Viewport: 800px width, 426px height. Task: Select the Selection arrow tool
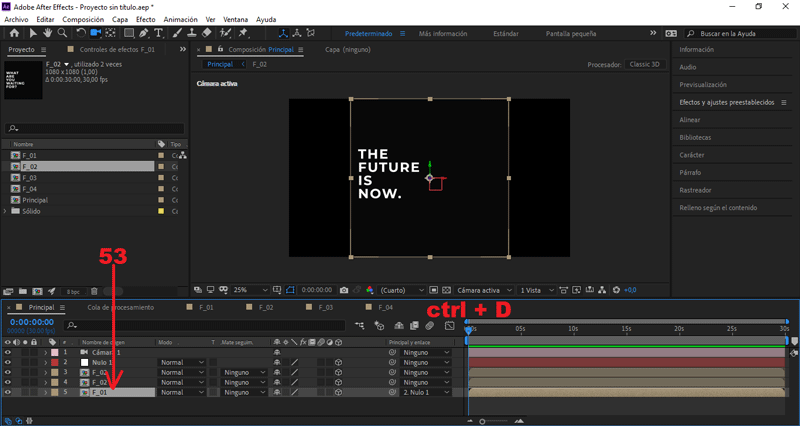click(33, 33)
